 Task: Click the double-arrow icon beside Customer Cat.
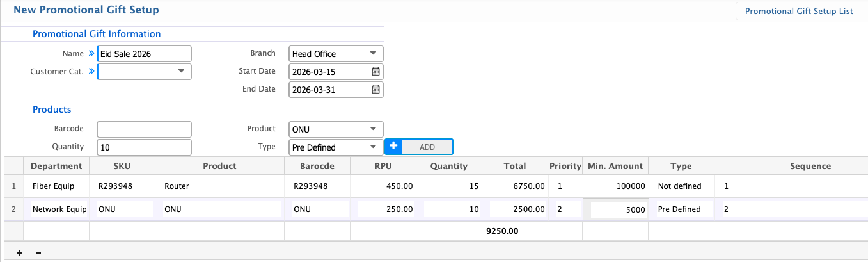91,72
